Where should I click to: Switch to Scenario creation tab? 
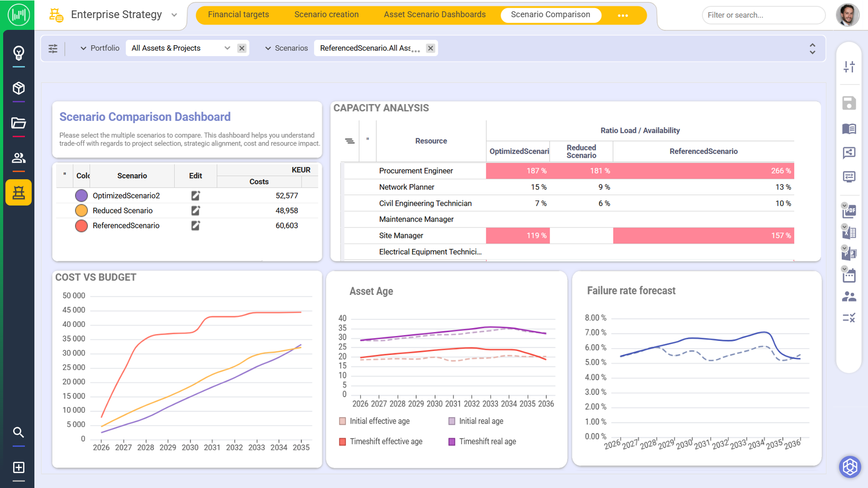(x=327, y=14)
